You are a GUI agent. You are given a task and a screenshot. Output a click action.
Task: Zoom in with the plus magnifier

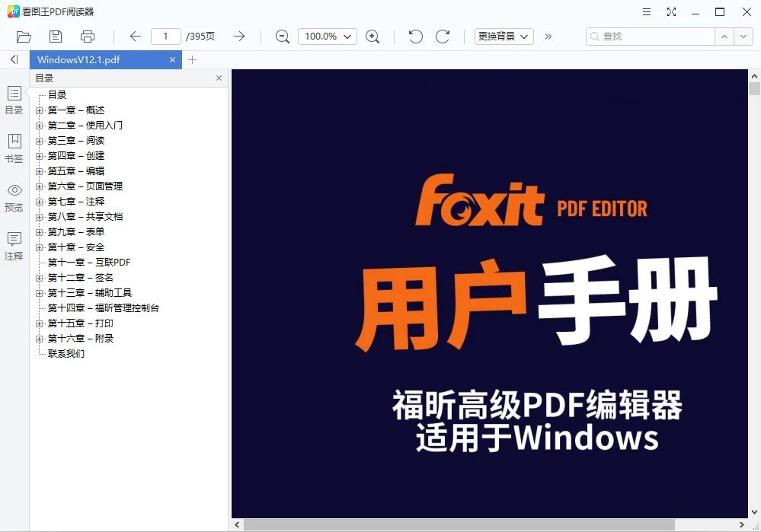pos(373,37)
